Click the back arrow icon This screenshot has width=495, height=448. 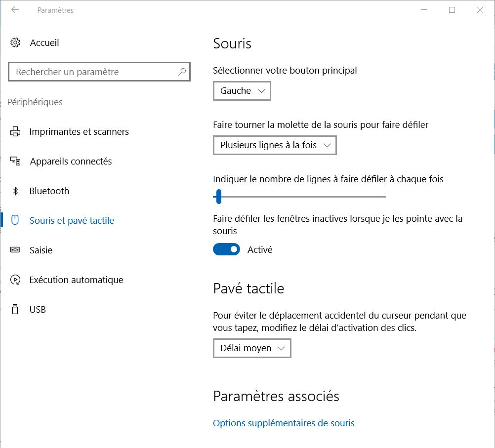pyautogui.click(x=15, y=10)
